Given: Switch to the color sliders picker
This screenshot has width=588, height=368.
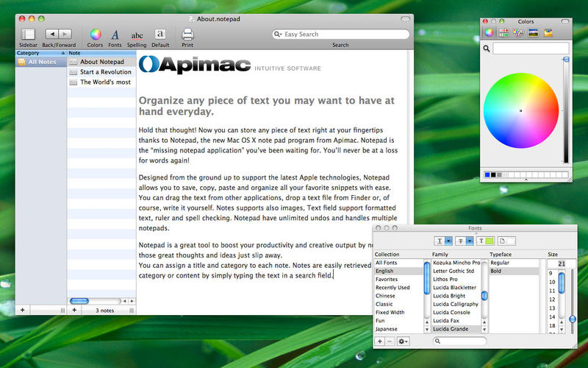Looking at the screenshot, I should coord(504,32).
